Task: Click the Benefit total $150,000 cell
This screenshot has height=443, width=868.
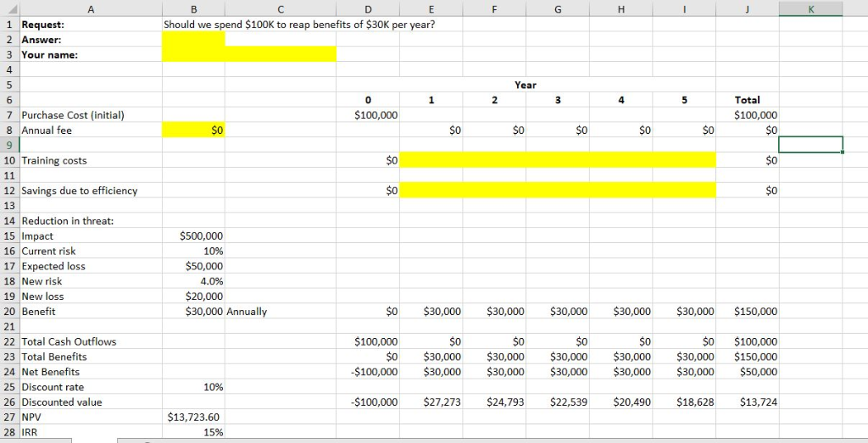Action: coord(748,312)
